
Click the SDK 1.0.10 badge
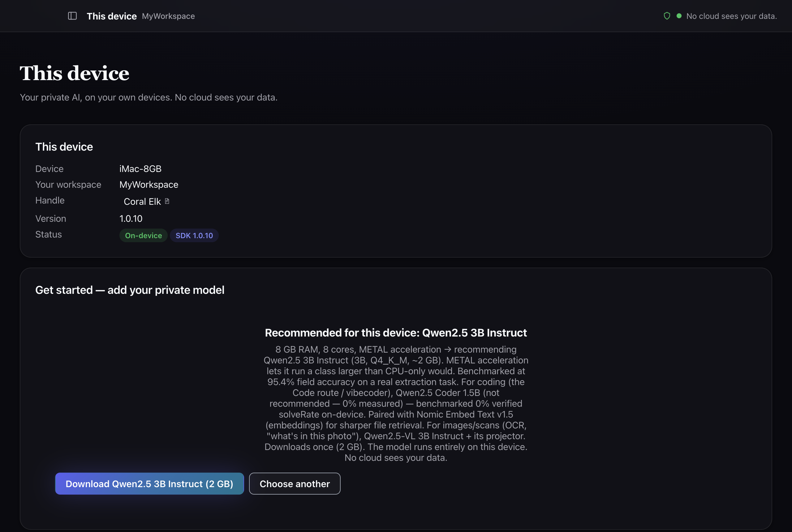click(194, 235)
